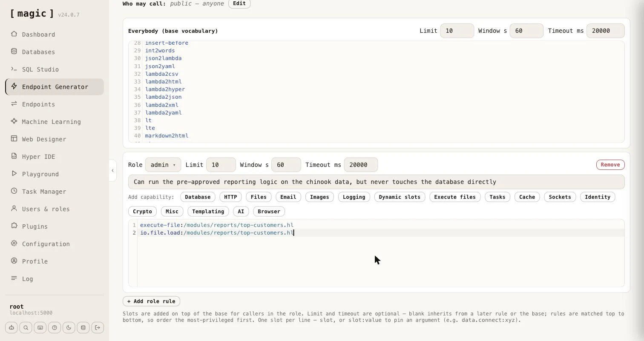Click Edit next to Who may call
The height and width of the screenshot is (341, 644).
(239, 3)
